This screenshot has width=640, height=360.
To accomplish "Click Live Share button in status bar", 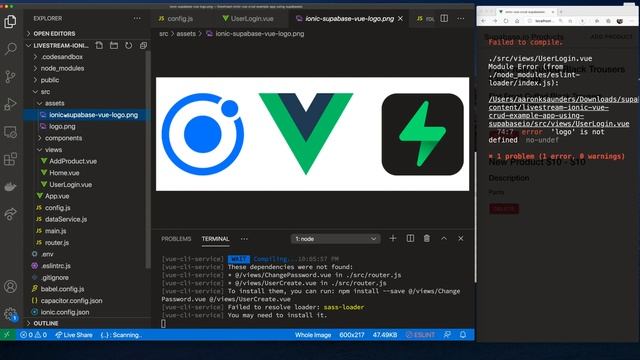I will coord(74,335).
